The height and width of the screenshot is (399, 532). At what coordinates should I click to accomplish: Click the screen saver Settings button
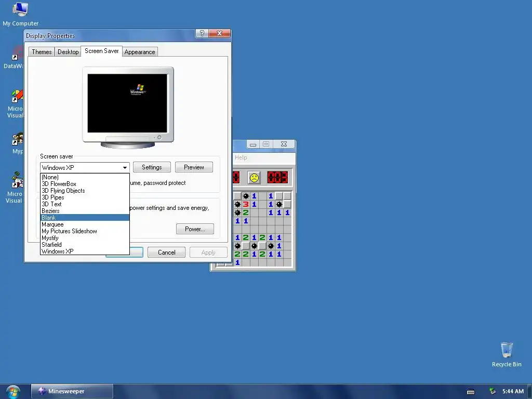(x=152, y=167)
